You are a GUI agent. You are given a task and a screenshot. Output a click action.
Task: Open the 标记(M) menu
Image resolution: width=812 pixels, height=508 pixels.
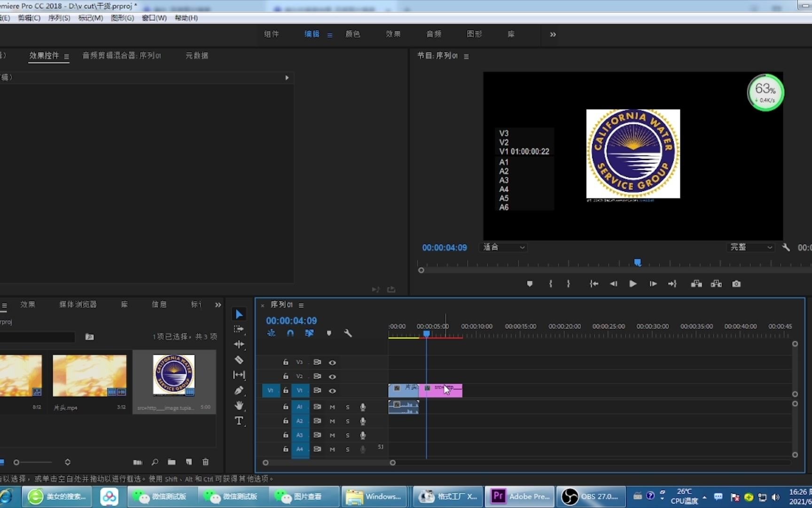point(91,18)
